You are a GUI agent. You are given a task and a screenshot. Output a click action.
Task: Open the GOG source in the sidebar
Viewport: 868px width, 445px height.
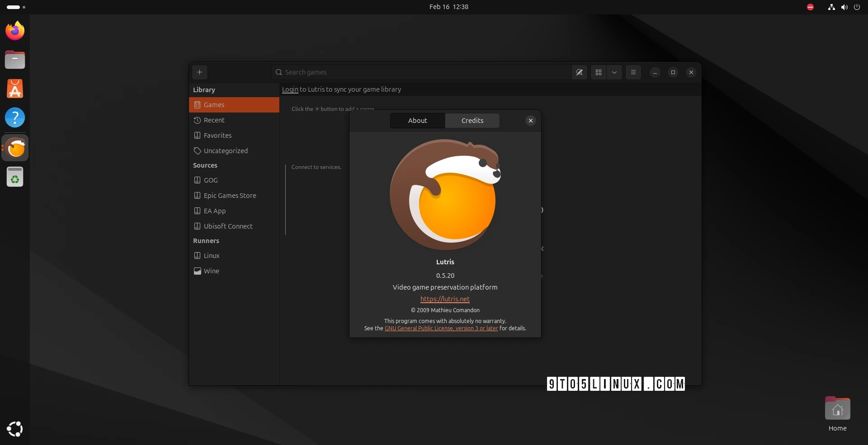[x=211, y=180]
